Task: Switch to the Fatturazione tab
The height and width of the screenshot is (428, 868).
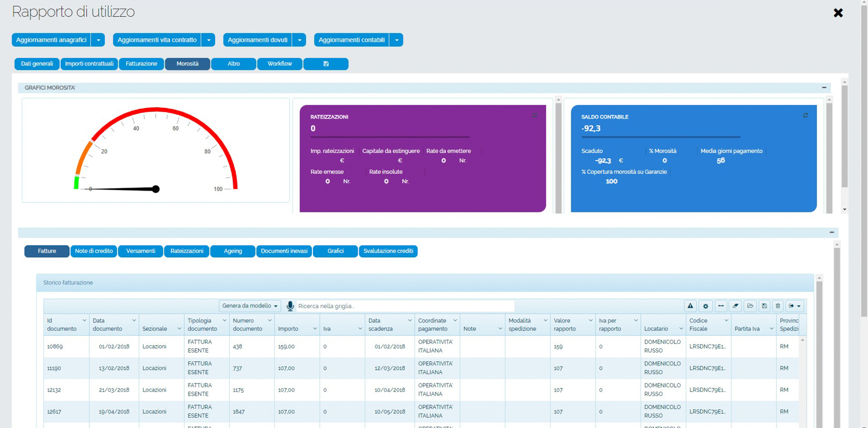Action: [141, 64]
